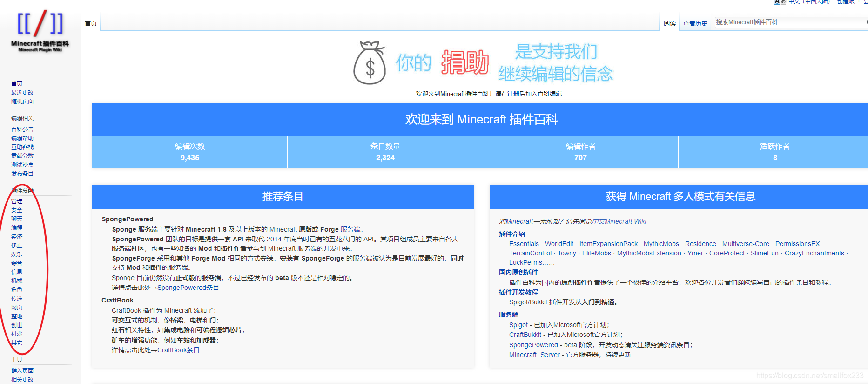The height and width of the screenshot is (384, 868).
Task: Click the 编辑次数 9,435 statistic
Action: [x=190, y=152]
